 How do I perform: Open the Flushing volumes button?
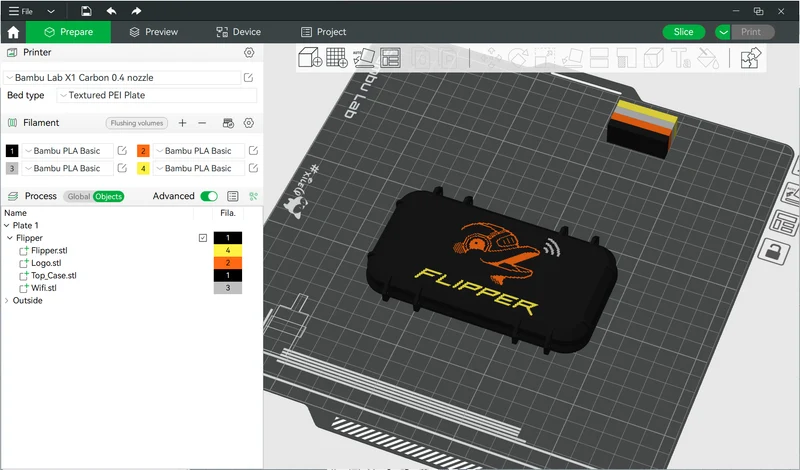coord(137,123)
